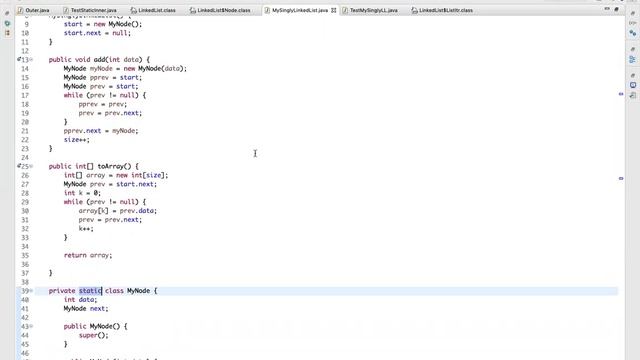Collapse the toArray method at line 25

tap(31, 167)
